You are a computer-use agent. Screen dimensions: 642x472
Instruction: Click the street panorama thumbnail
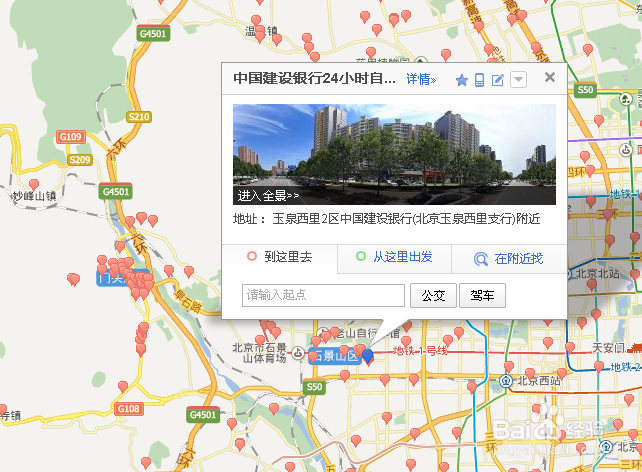click(394, 154)
